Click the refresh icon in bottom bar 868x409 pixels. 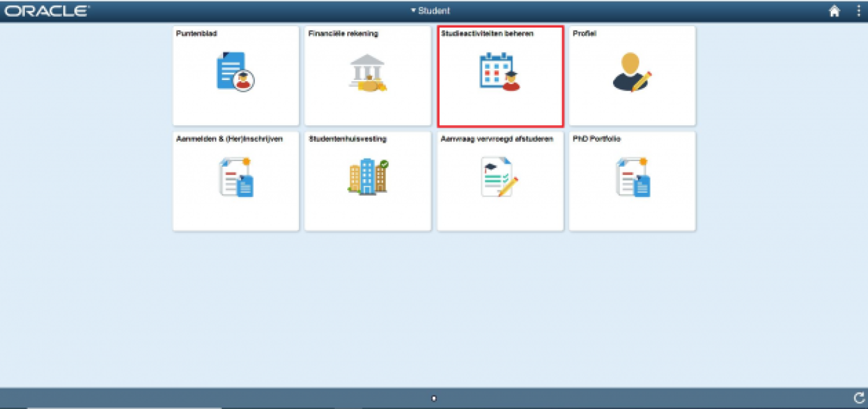click(859, 398)
